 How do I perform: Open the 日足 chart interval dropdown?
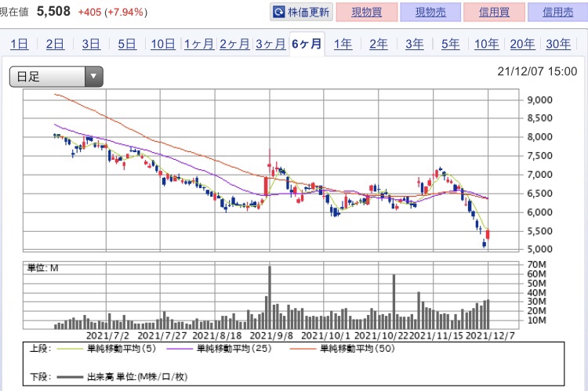click(56, 76)
